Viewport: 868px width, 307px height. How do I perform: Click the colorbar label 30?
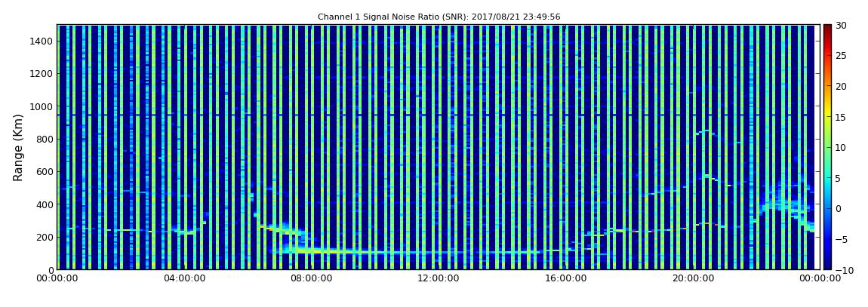tap(840, 26)
